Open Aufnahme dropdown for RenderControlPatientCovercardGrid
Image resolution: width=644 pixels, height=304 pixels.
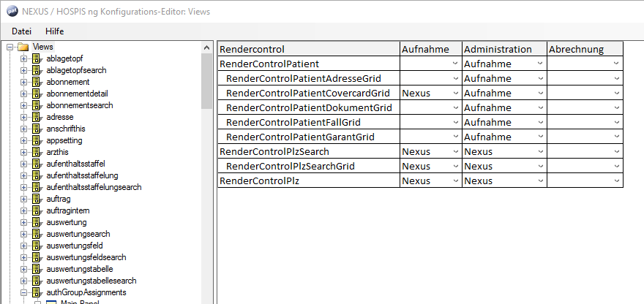(x=455, y=93)
